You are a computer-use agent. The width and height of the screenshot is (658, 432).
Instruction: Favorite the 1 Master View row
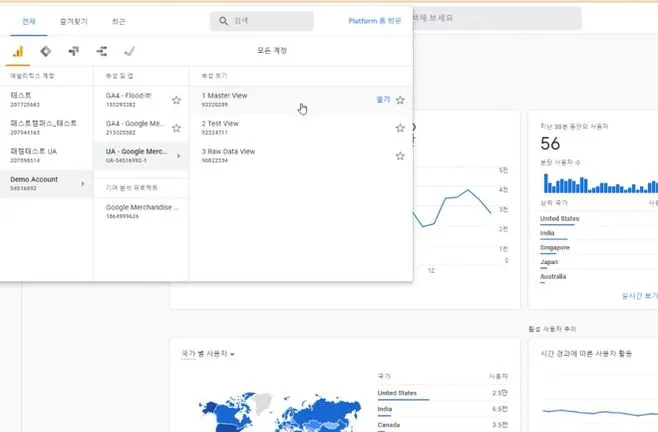(x=400, y=100)
